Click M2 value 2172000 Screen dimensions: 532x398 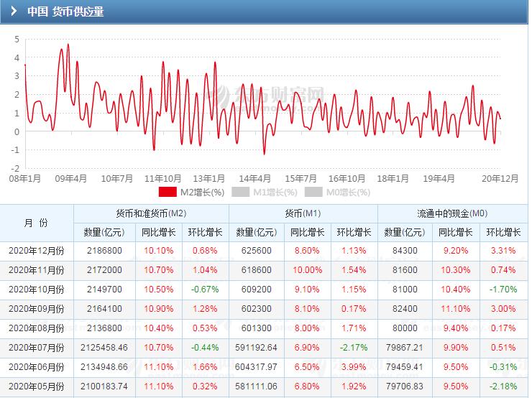[104, 270]
